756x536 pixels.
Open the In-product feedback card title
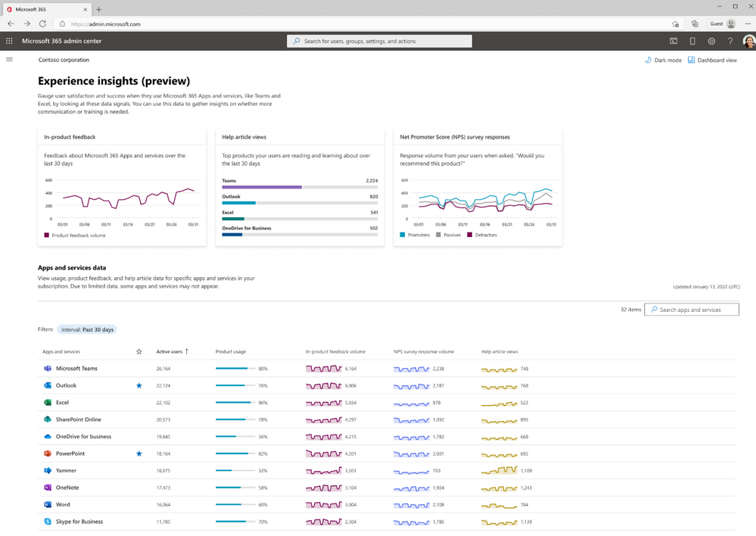(70, 137)
